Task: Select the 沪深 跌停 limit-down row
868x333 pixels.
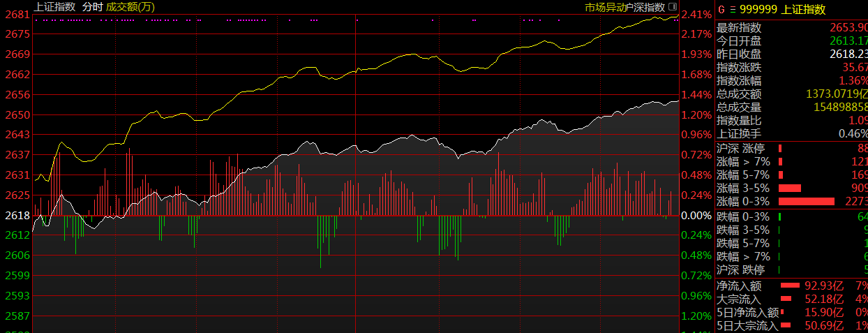Action: 791,269
